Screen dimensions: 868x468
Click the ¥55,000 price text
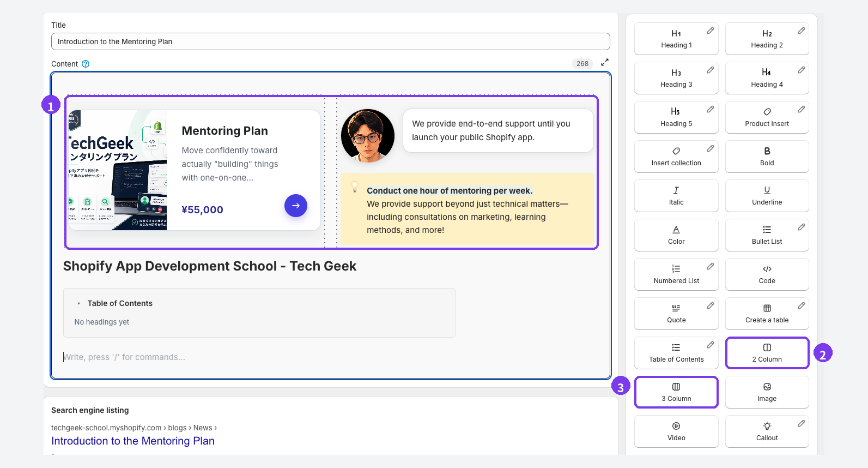tap(203, 210)
